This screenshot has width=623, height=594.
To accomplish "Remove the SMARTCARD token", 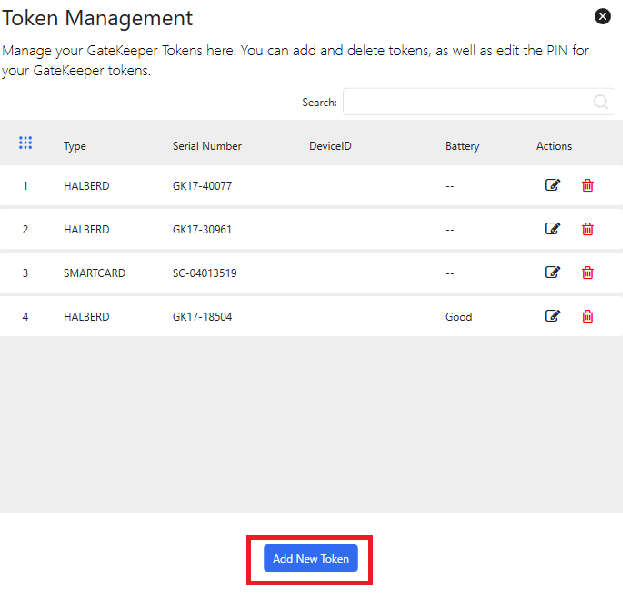I will click(x=588, y=272).
